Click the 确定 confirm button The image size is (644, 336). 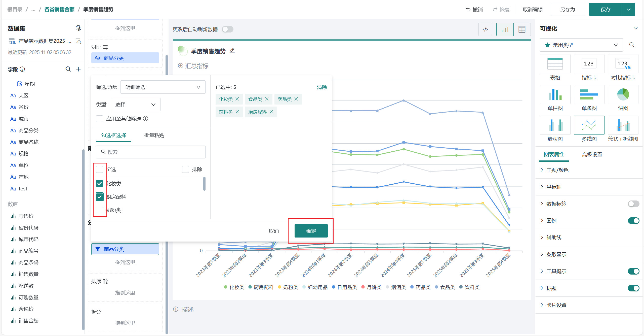(x=311, y=231)
